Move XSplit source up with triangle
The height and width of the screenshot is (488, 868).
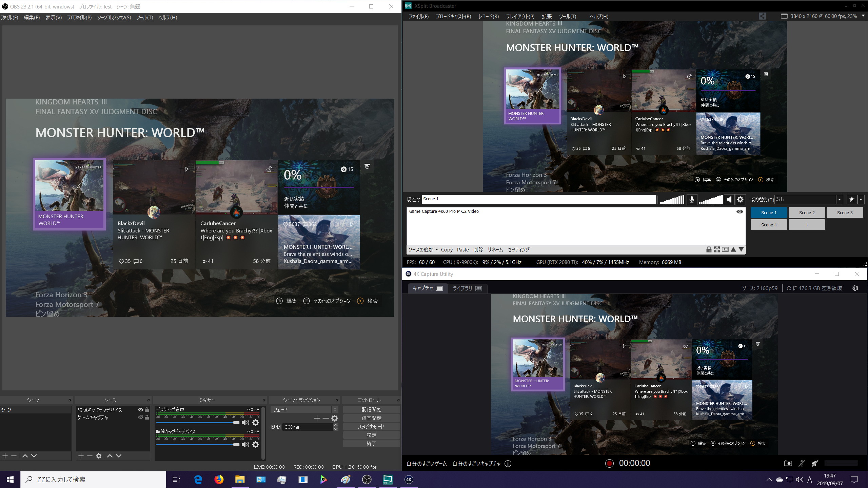pyautogui.click(x=733, y=249)
